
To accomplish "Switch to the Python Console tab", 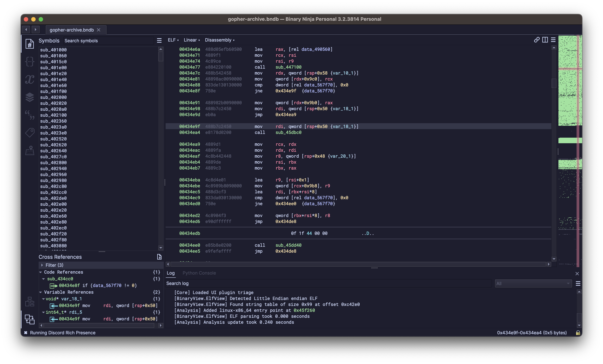I will tap(199, 273).
